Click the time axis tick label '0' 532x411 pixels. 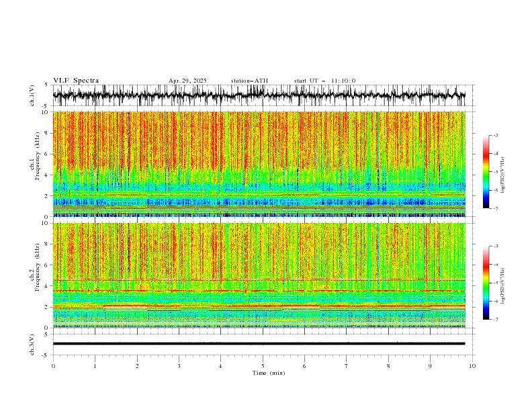pos(53,366)
